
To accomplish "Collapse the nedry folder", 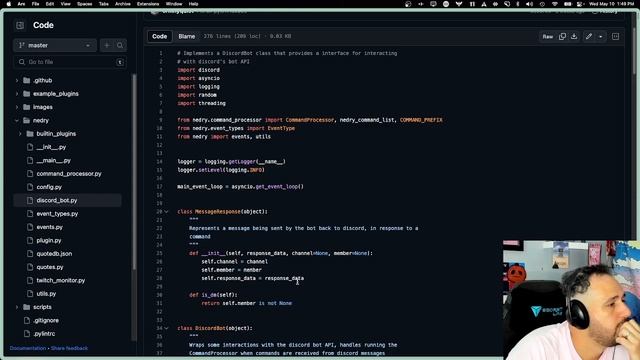I will click(17, 120).
